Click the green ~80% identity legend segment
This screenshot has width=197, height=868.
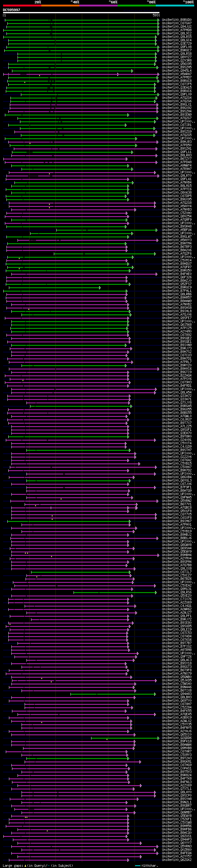click(x=137, y=6)
